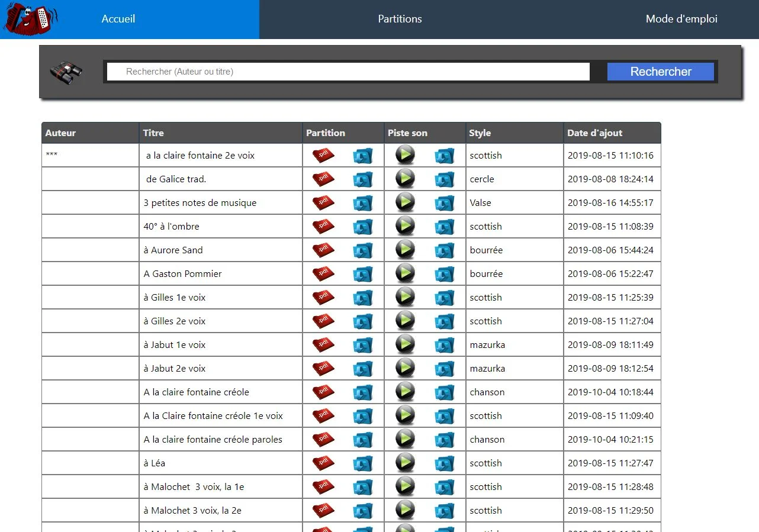
Task: Click Partition column blue folder for 'à Gilles 2e voix'
Action: pyautogui.click(x=362, y=321)
